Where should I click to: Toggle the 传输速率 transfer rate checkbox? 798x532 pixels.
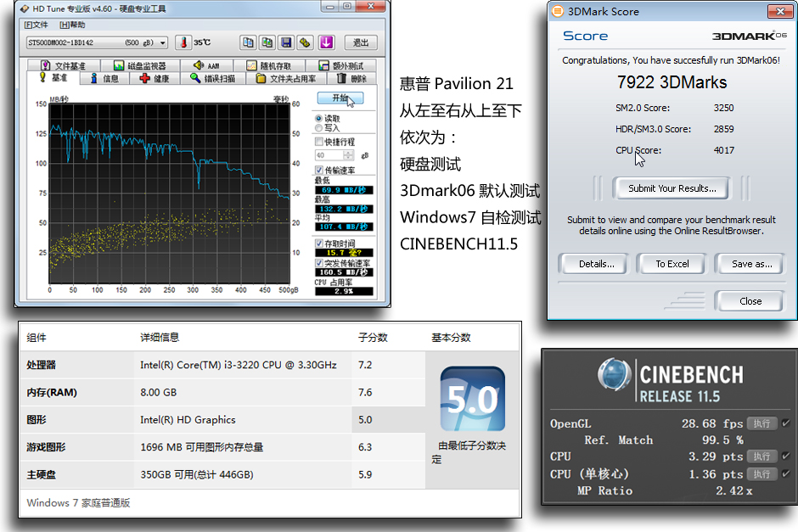point(318,170)
